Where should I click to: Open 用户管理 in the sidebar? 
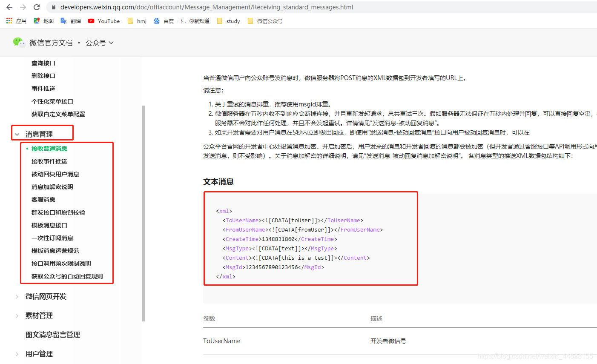(x=39, y=354)
